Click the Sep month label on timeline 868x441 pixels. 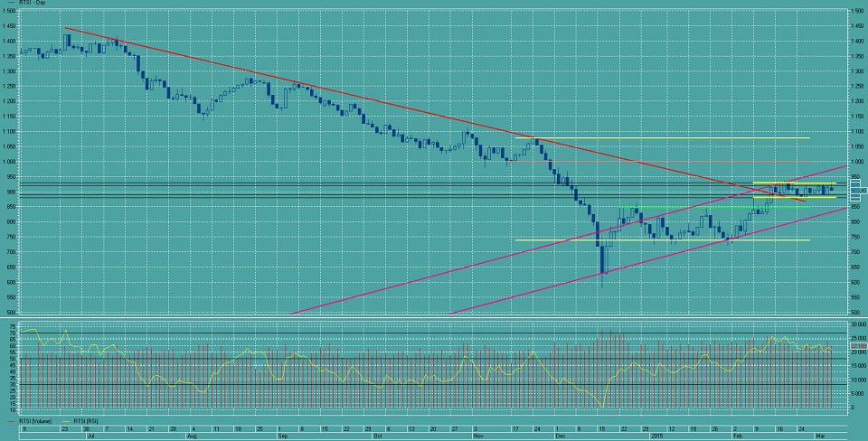pyautogui.click(x=282, y=435)
